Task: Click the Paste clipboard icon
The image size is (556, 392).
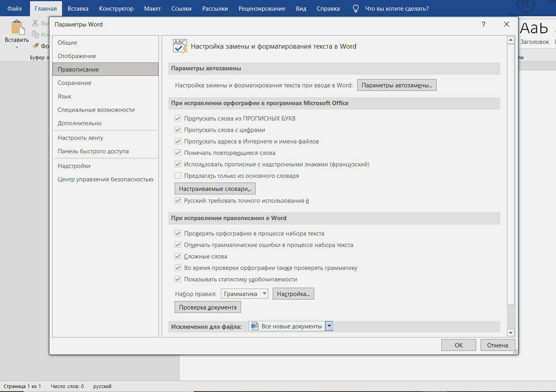Action: (x=18, y=28)
